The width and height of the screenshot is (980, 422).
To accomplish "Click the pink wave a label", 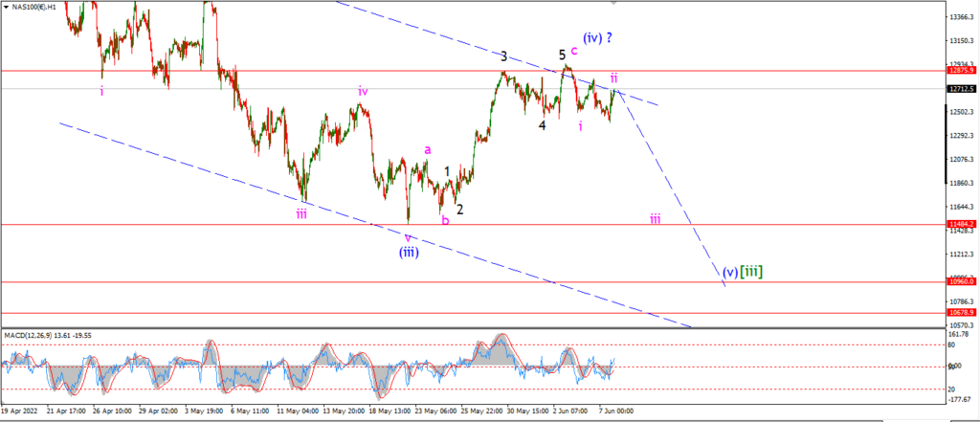I will (428, 149).
